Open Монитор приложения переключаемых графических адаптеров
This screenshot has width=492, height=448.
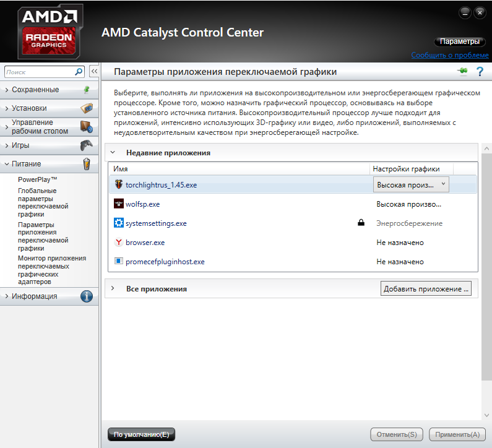point(52,270)
